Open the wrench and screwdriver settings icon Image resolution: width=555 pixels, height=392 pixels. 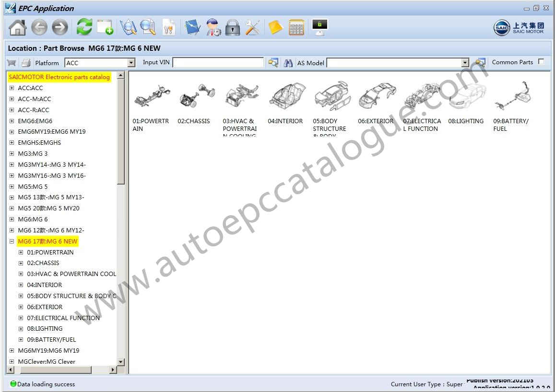pyautogui.click(x=253, y=27)
